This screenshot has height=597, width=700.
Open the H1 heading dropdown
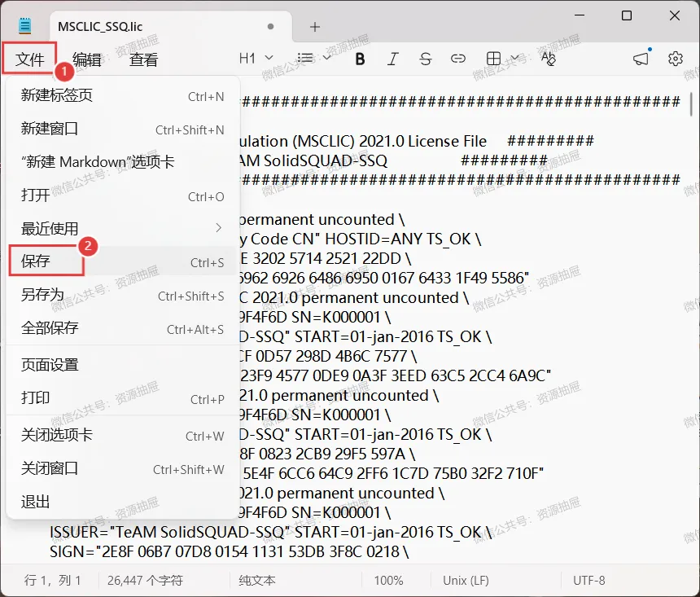256,58
